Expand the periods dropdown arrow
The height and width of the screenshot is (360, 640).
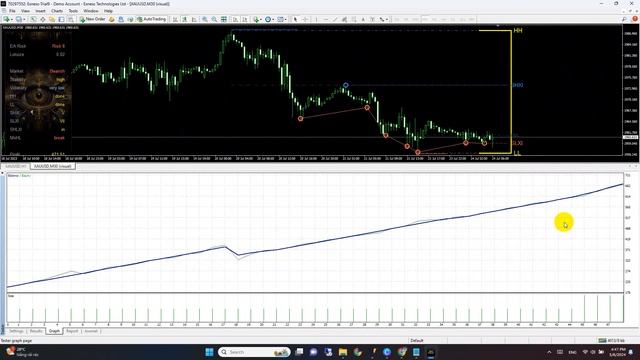[x=273, y=19]
